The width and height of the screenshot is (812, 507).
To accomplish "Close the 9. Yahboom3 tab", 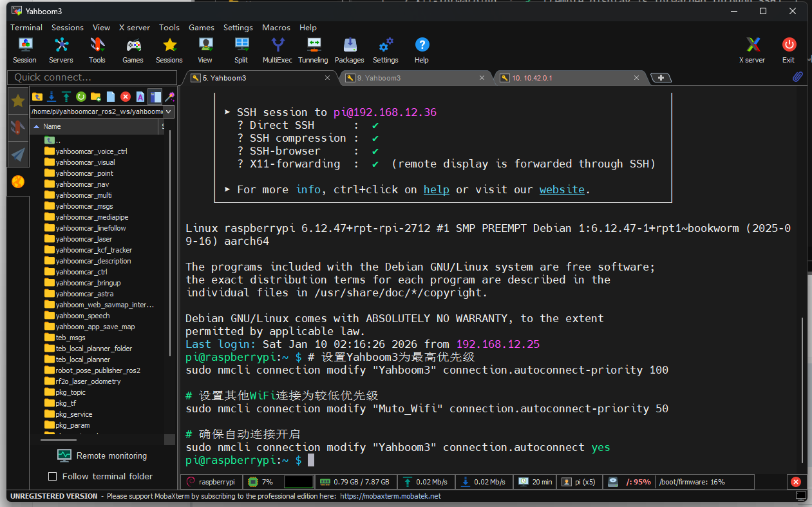I will click(482, 78).
